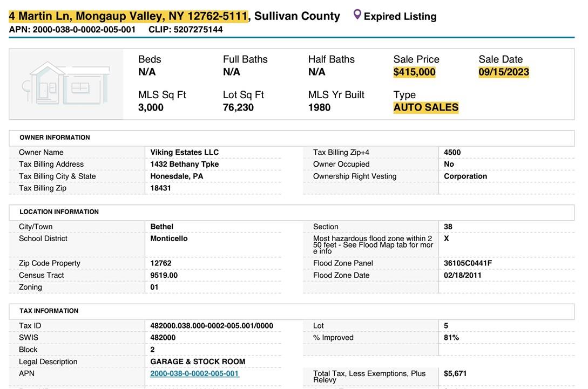Click the Tax Information section header
588x389 pixels.
click(x=49, y=311)
